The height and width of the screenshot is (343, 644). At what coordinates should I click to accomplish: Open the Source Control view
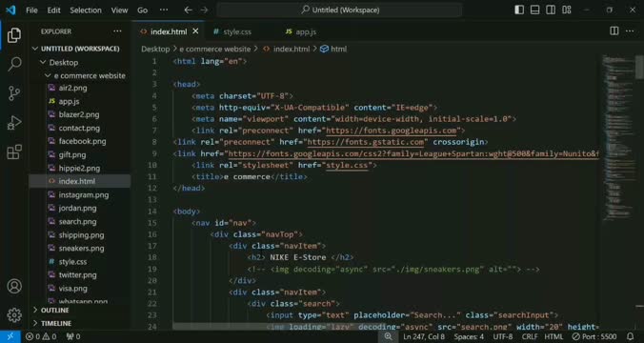click(x=14, y=93)
